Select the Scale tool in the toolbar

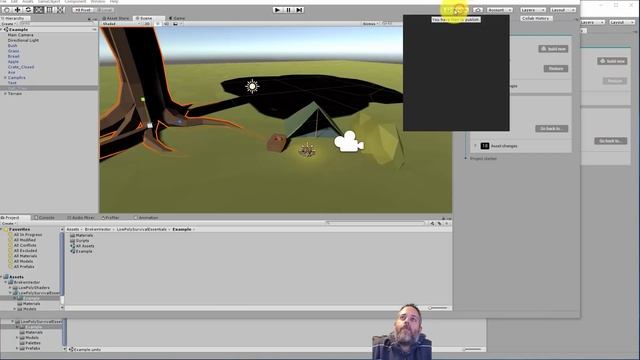point(39,10)
